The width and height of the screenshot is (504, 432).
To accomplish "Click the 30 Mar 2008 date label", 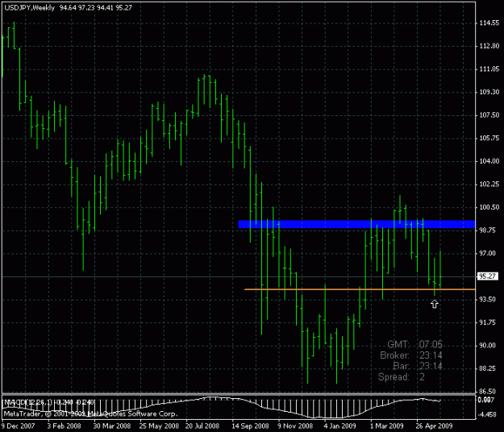I will click(x=112, y=426).
